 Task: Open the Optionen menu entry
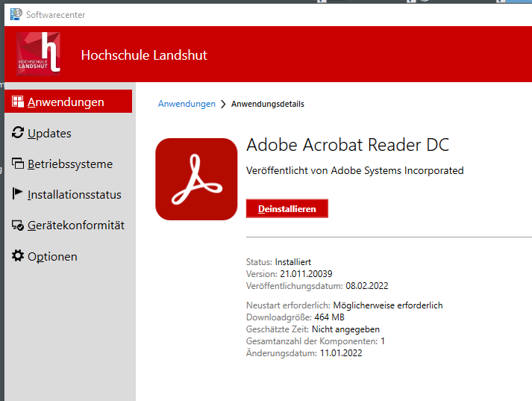tap(52, 257)
